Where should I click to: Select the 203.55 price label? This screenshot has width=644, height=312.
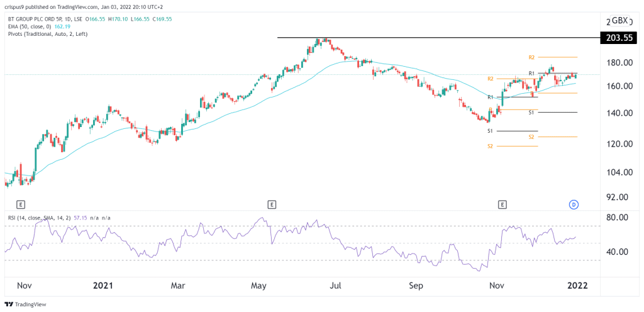(619, 38)
